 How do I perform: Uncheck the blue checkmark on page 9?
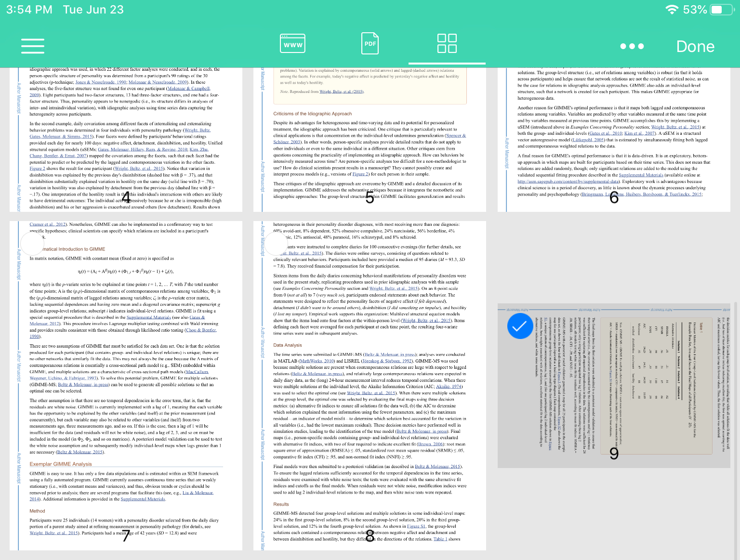[x=520, y=326]
